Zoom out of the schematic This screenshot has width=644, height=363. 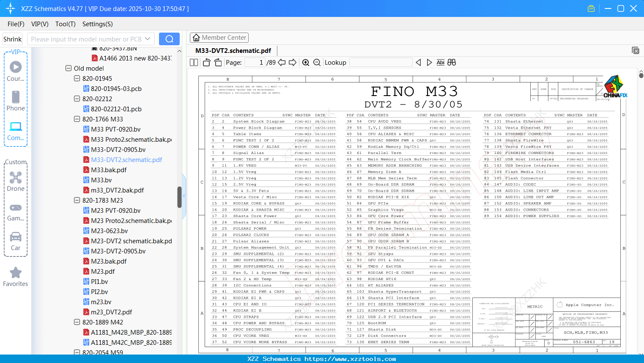tap(317, 63)
